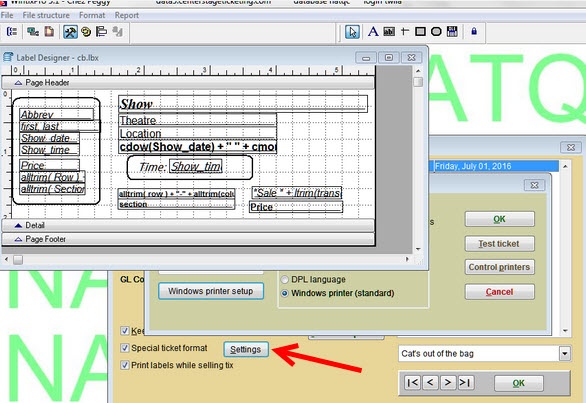Toggle the Special ticket format checkbox
Screen dimensions: 586x403
point(125,348)
